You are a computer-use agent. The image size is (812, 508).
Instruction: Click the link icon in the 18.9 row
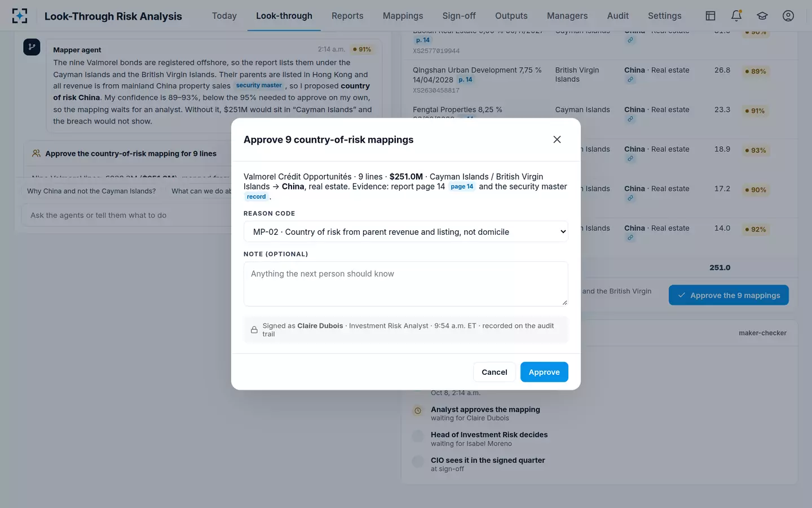point(630,159)
